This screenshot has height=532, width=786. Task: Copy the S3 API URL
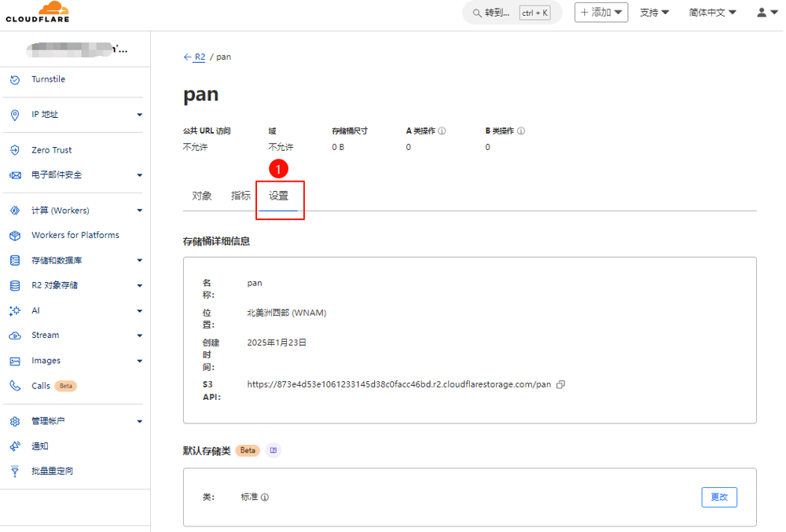click(560, 385)
